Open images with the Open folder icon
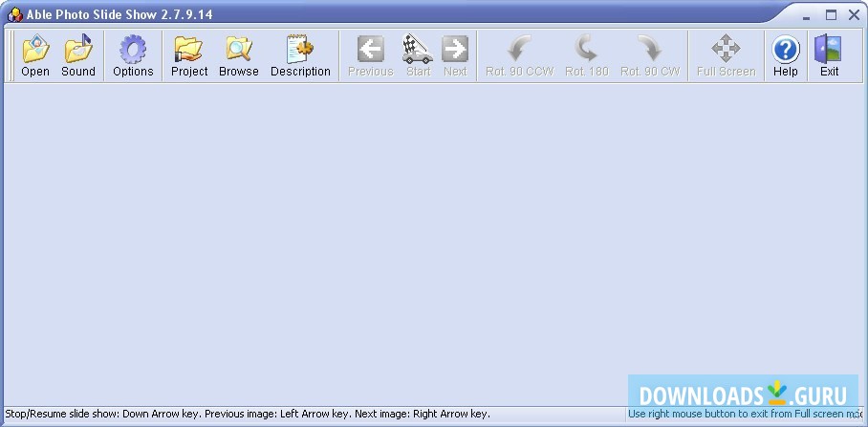The width and height of the screenshot is (868, 427). 35,55
